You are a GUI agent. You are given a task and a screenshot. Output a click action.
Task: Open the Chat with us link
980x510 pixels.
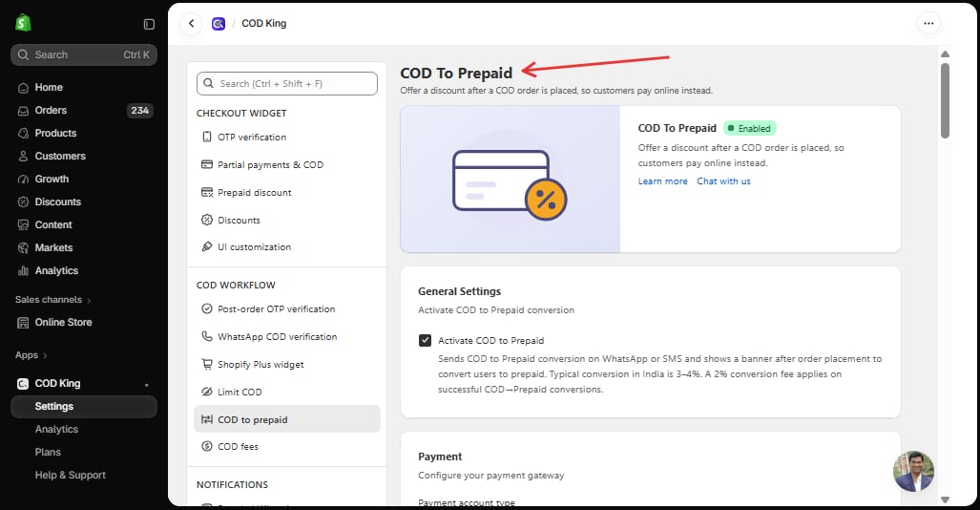coord(723,181)
